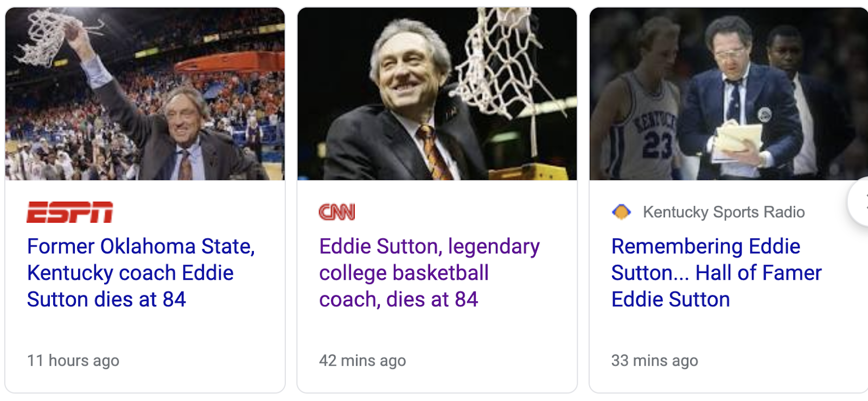Open CNN's legendary college basketball coach headline
The width and height of the screenshot is (868, 401).
pos(429,273)
